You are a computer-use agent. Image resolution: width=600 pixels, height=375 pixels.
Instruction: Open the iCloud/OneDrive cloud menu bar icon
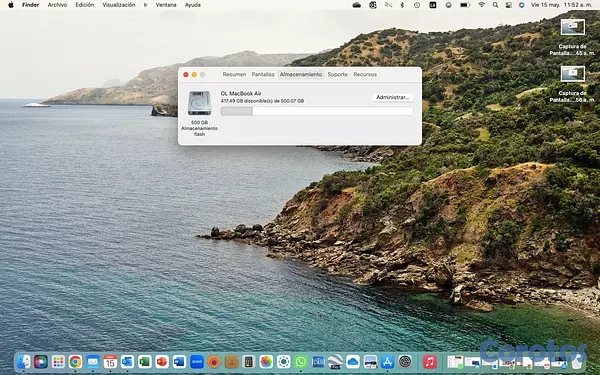[357, 5]
